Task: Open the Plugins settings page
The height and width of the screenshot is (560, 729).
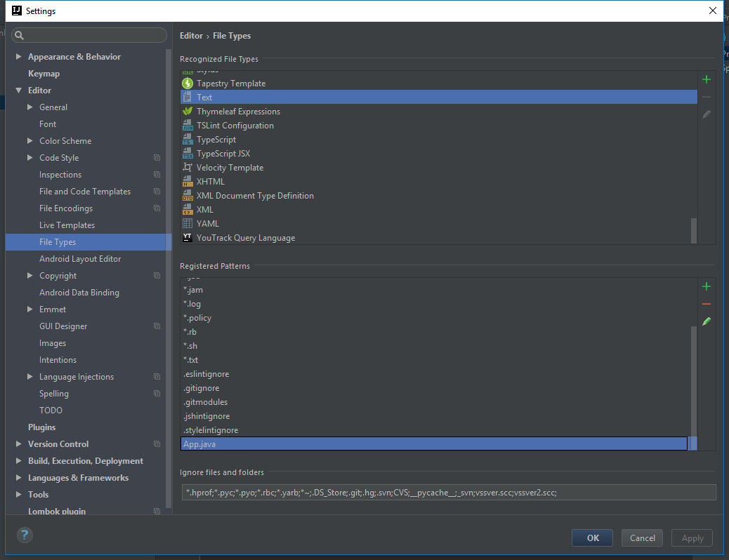Action: (42, 427)
